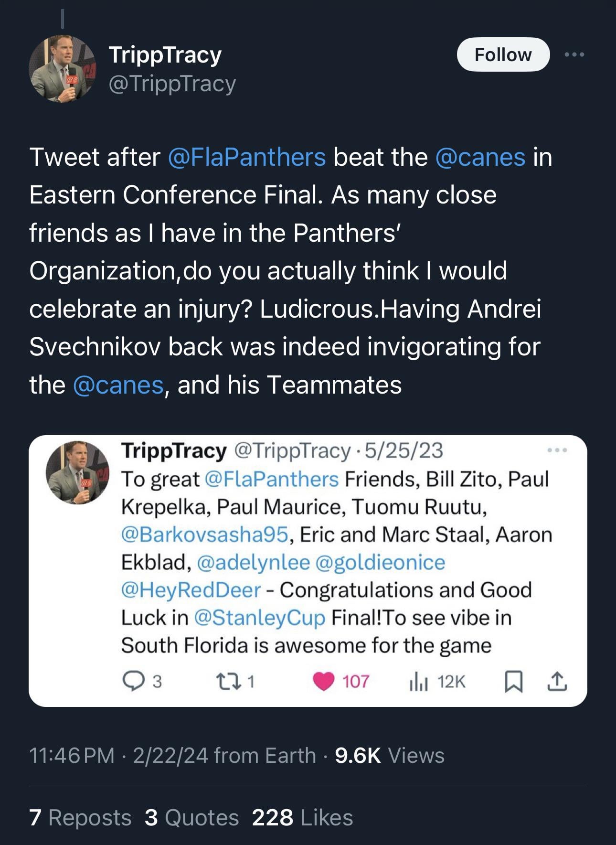Open quoted tweet's three-dot options
616x845 pixels.
coord(557,450)
